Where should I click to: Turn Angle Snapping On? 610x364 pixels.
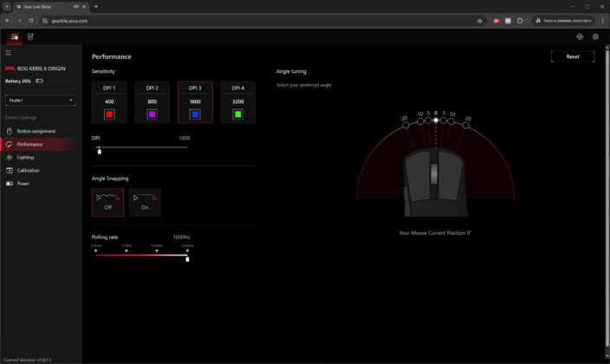pyautogui.click(x=145, y=203)
